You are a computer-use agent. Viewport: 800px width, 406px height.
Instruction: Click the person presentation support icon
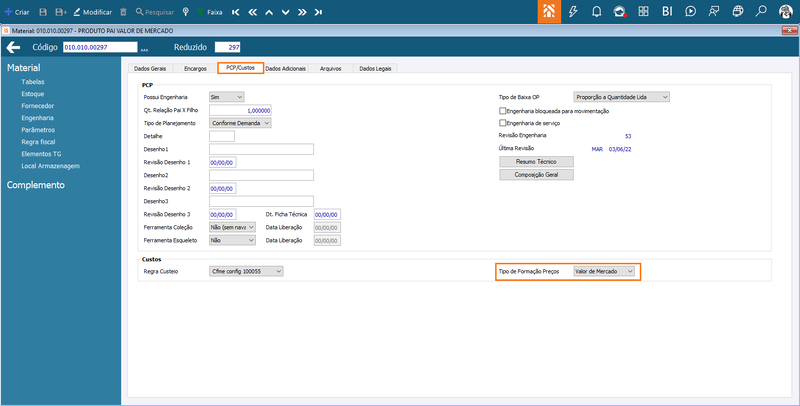pyautogui.click(x=714, y=11)
